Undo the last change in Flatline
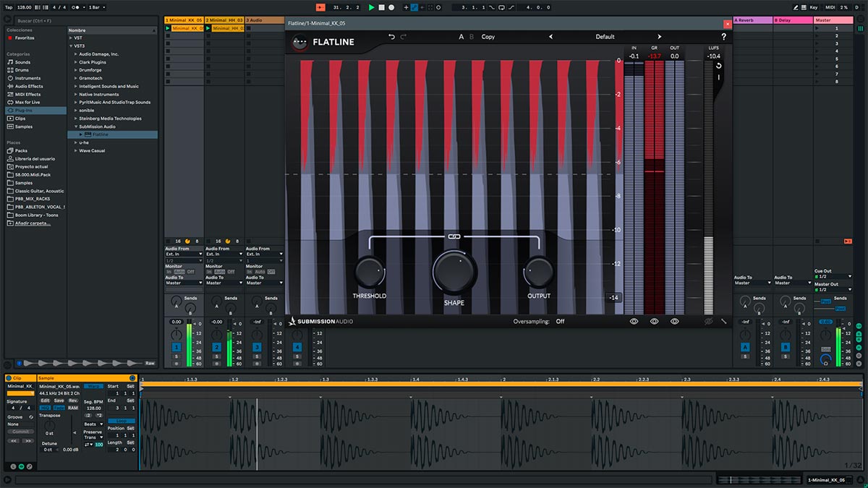Screen dimensions: 868x488 pos(391,37)
